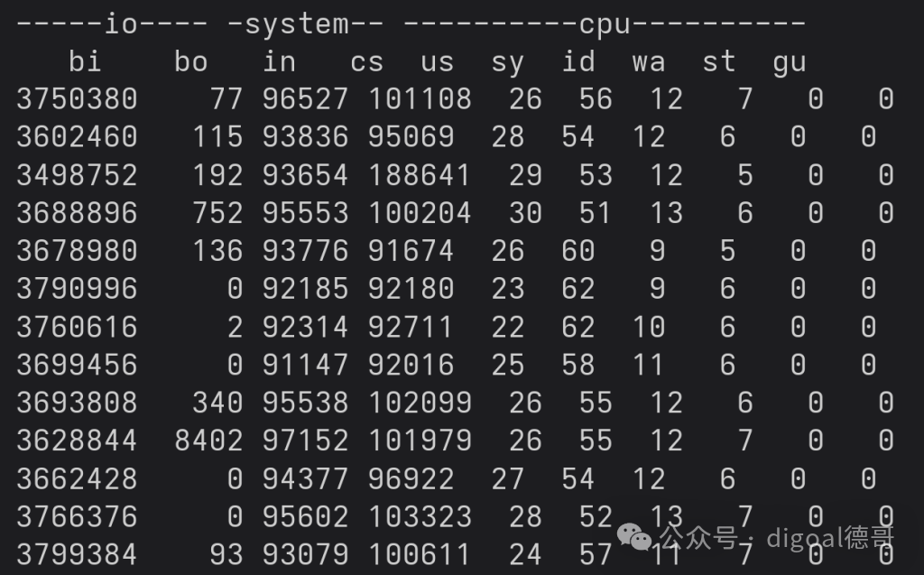Click the cs value 188641
The width and height of the screenshot is (924, 575).
click(420, 175)
